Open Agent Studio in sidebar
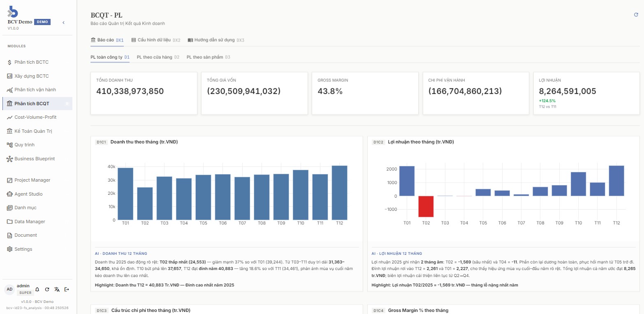644x314 pixels. (37, 194)
